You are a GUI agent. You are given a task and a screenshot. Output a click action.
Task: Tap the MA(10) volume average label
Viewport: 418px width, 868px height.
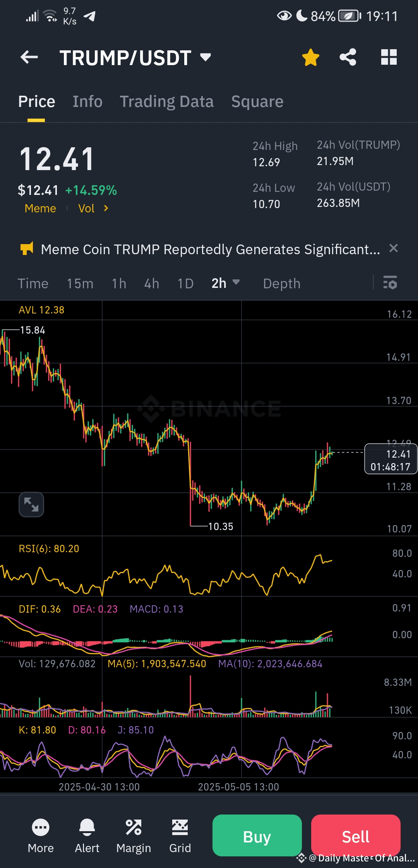tap(270, 664)
